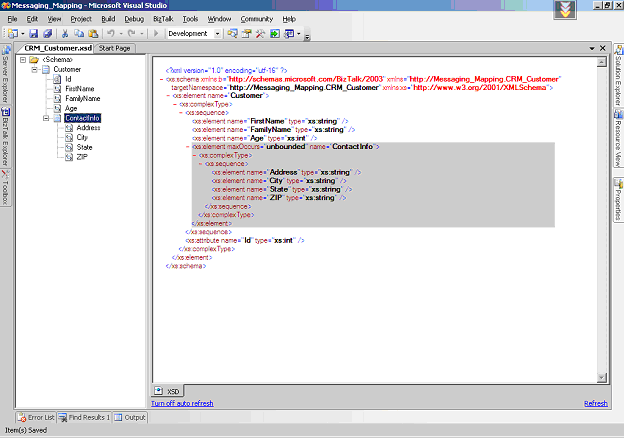The image size is (624, 438).
Task: Click the Other Windows toolbar icon
Action: [x=289, y=34]
